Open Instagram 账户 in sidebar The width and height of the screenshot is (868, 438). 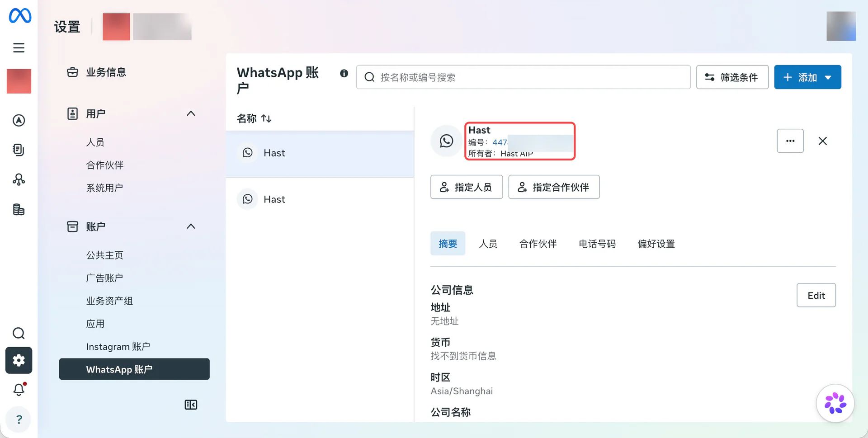[118, 347]
